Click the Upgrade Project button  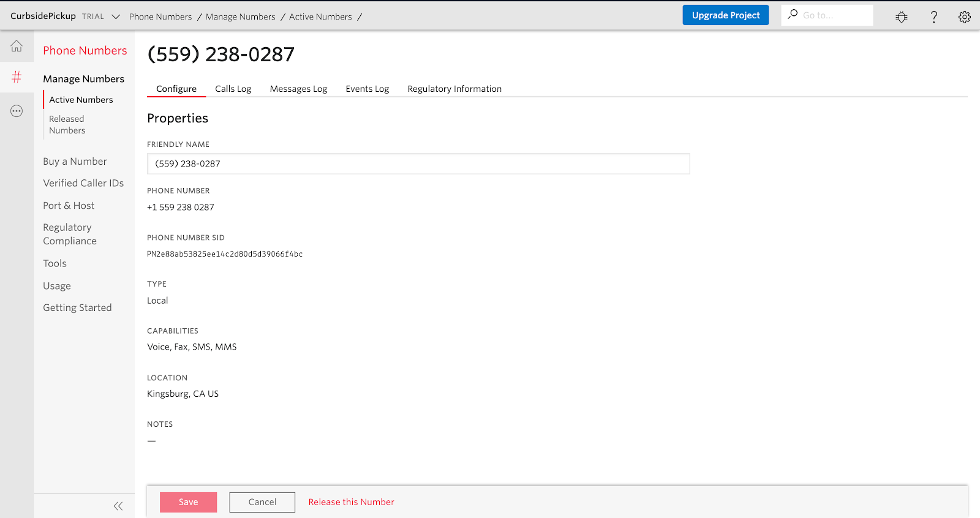pos(726,15)
